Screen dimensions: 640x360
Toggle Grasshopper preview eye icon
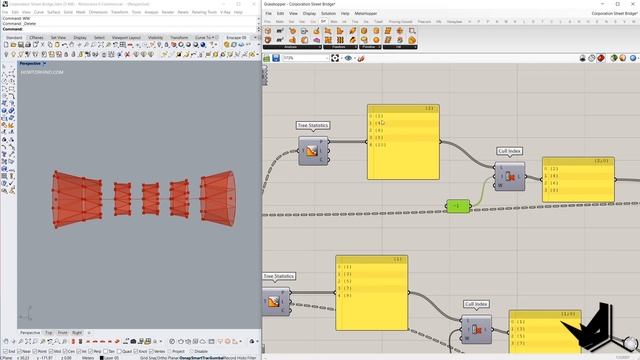[x=348, y=58]
